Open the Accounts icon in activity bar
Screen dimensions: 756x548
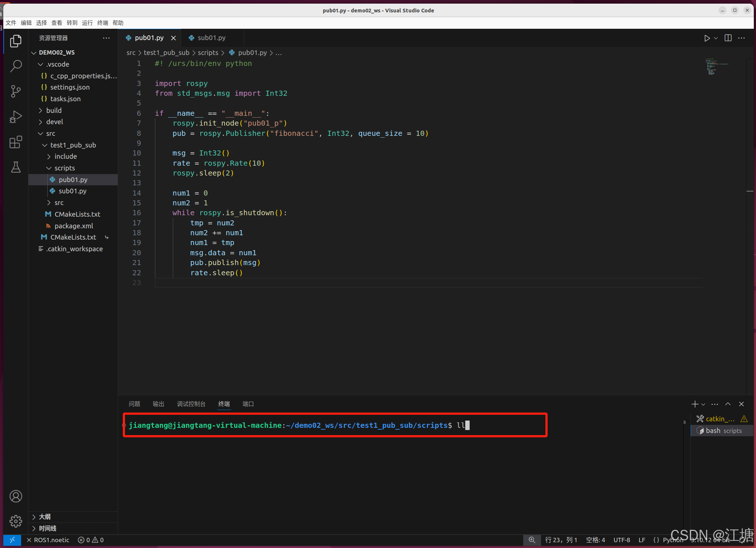(16, 496)
